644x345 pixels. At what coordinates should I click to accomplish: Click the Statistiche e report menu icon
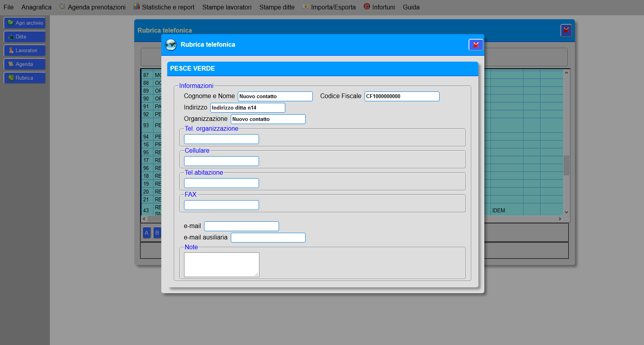137,6
